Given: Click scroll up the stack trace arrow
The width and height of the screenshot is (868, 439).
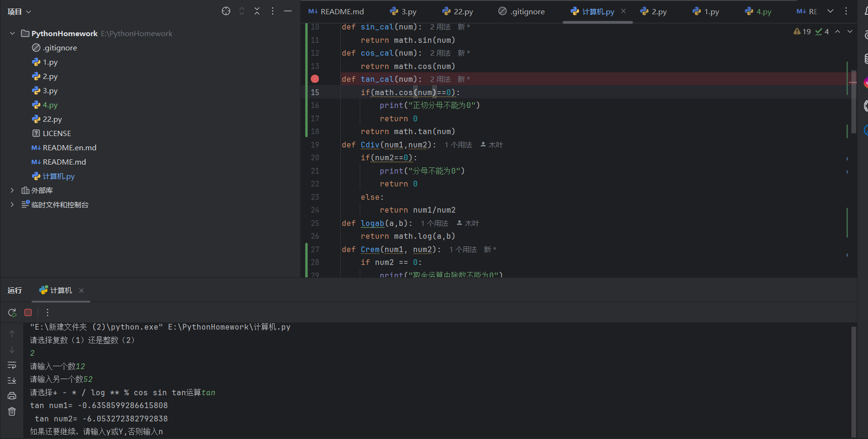Looking at the screenshot, I should (x=12, y=334).
